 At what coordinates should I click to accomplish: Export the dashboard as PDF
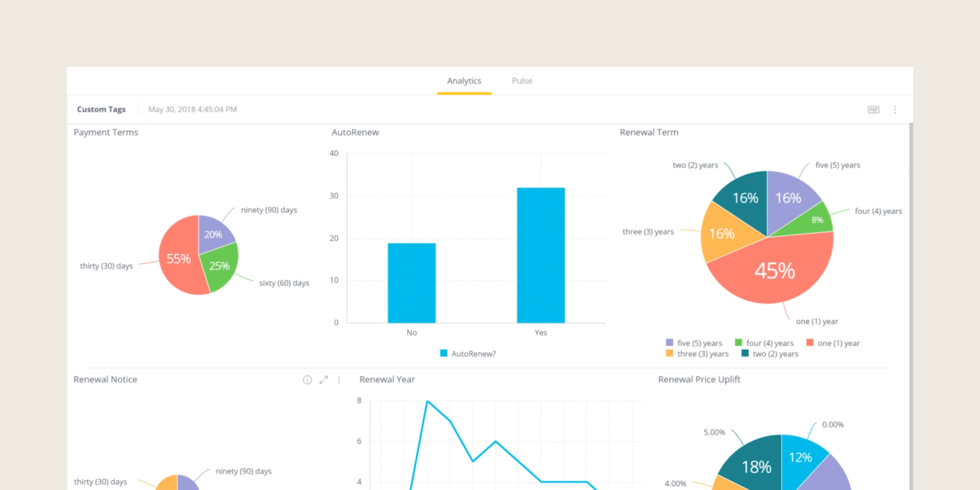(x=873, y=109)
